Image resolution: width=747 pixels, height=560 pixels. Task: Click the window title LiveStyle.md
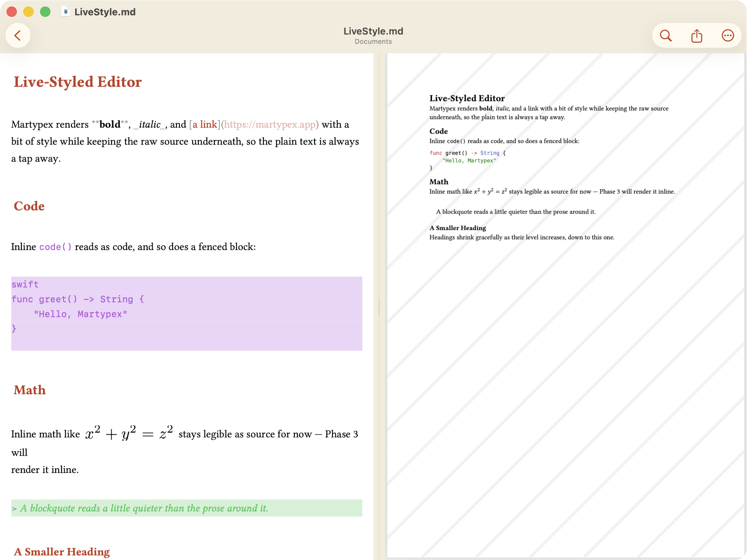pyautogui.click(x=105, y=12)
